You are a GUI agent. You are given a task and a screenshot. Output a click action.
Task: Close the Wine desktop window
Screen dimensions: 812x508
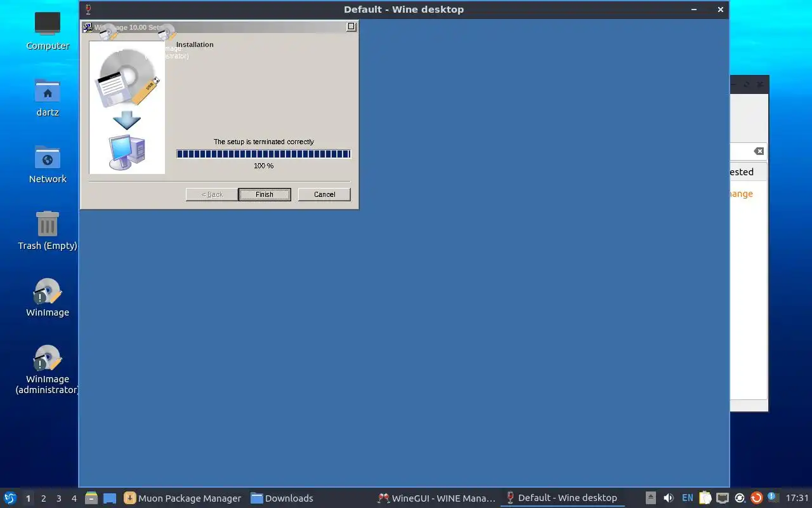pyautogui.click(x=720, y=10)
